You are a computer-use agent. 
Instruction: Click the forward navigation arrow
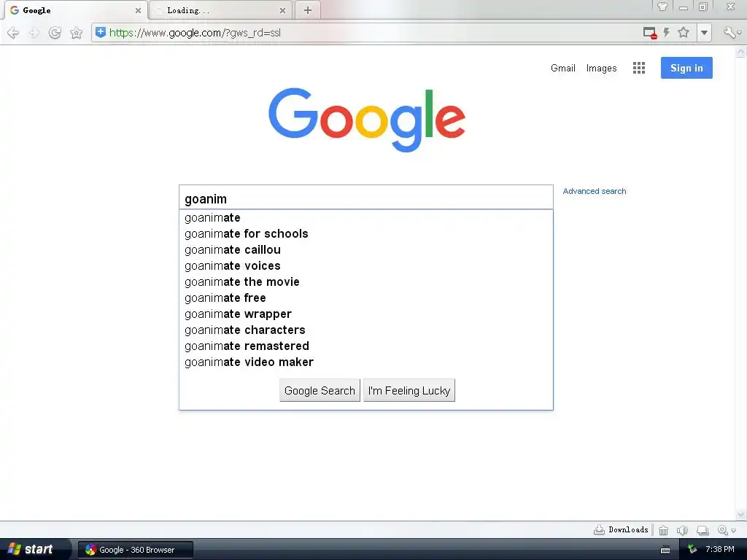pyautogui.click(x=34, y=33)
